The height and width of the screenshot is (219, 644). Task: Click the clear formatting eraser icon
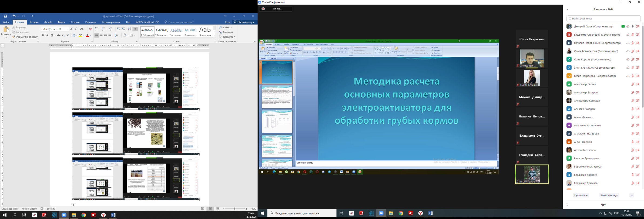90,29
